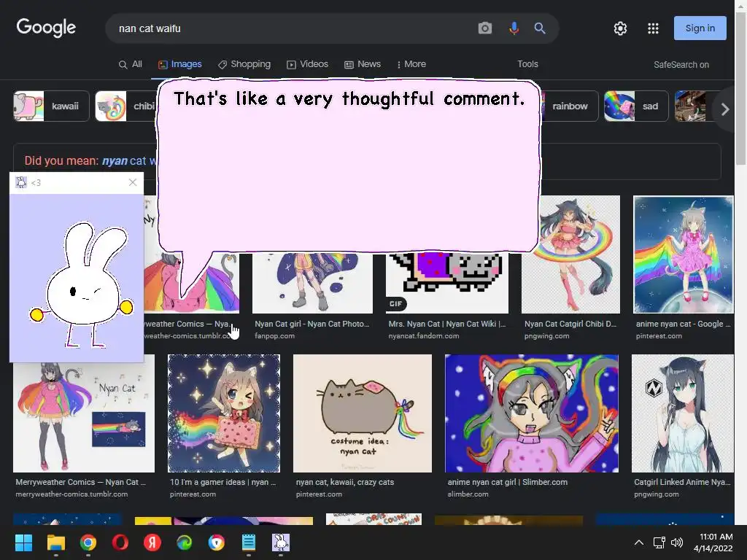Click 'Nyan Cat Catgirl Chibi D...' title
The width and height of the screenshot is (747, 560).
(x=570, y=324)
